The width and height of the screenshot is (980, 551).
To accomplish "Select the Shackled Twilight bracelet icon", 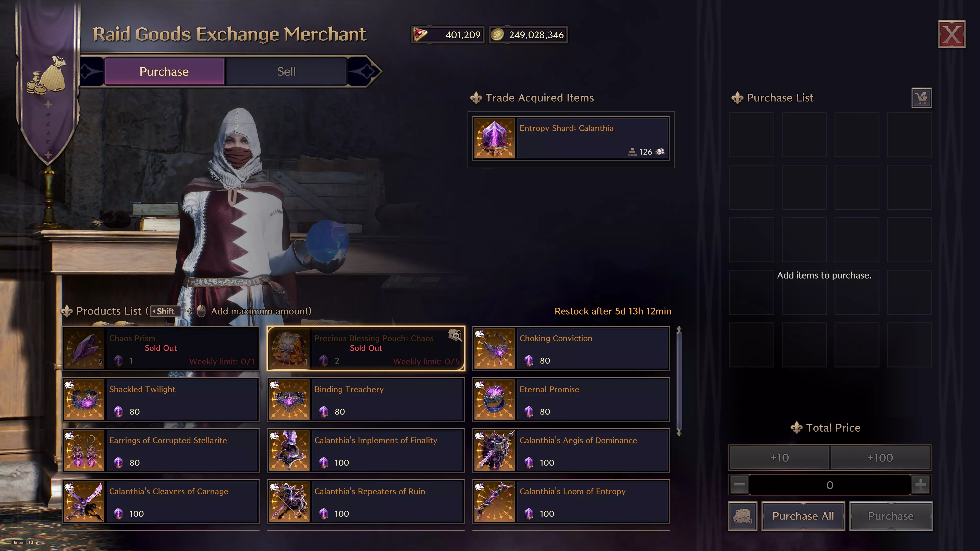I will pyautogui.click(x=84, y=400).
